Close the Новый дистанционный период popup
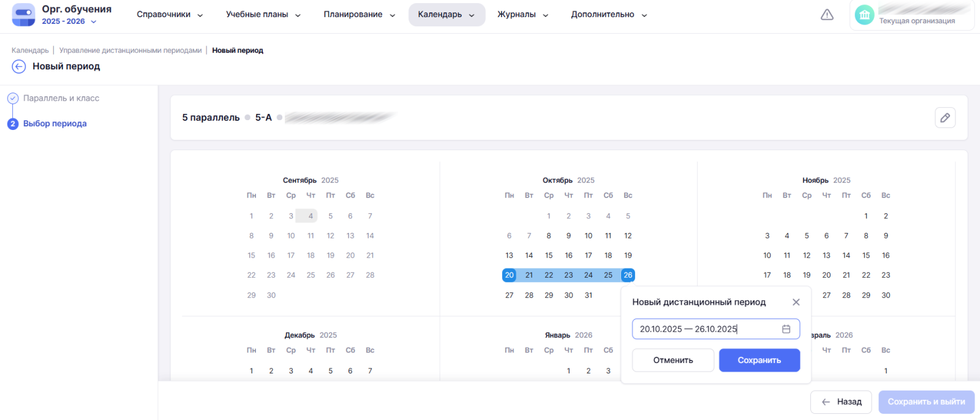The image size is (980, 420). click(796, 302)
